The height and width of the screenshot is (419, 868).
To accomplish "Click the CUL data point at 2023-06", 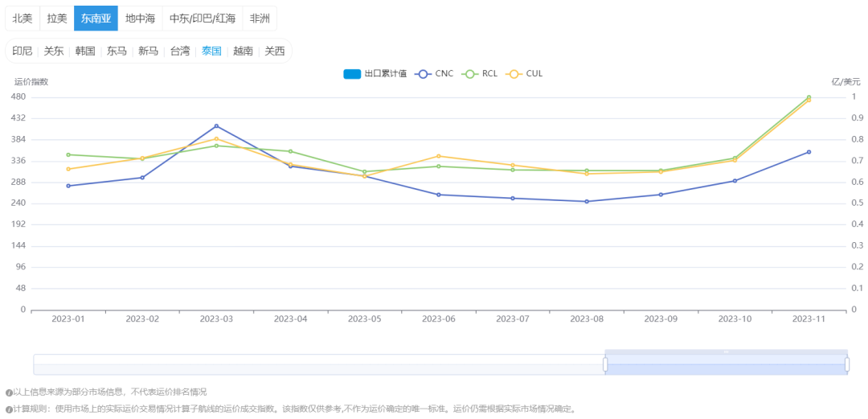I will pos(439,156).
